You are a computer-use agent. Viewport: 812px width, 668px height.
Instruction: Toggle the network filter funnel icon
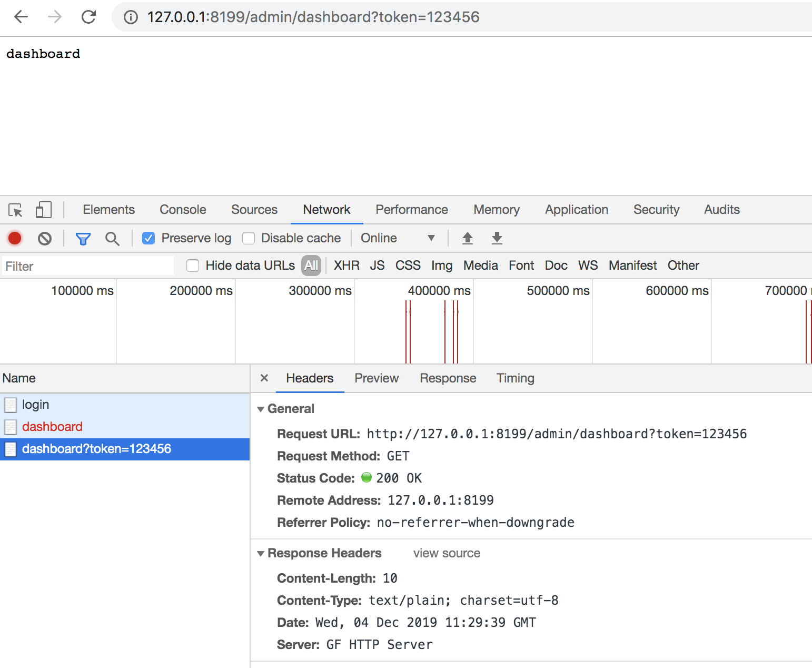(83, 239)
